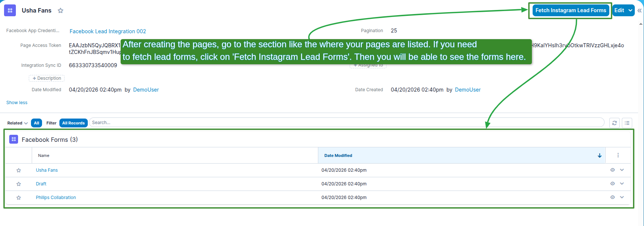Click the Usha Fans page title
Viewport: 644px width, 226px height.
(x=37, y=10)
